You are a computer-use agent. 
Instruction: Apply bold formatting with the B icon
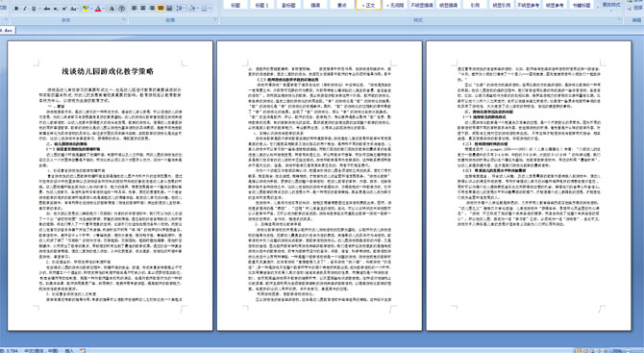pyautogui.click(x=16, y=9)
